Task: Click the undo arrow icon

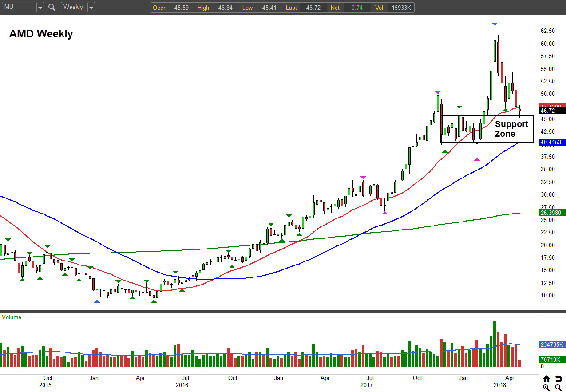Action: point(558,379)
